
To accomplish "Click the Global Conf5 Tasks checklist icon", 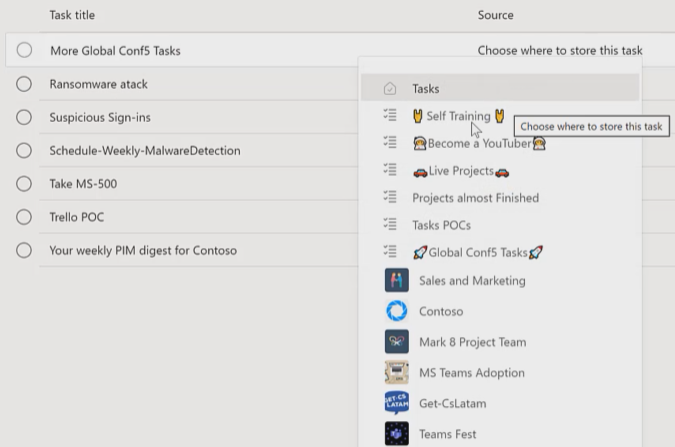I will [x=390, y=251].
